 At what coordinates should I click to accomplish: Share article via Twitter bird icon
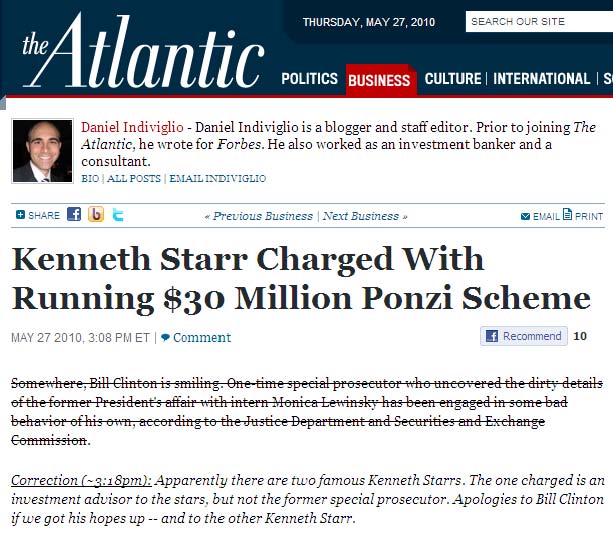[x=118, y=215]
